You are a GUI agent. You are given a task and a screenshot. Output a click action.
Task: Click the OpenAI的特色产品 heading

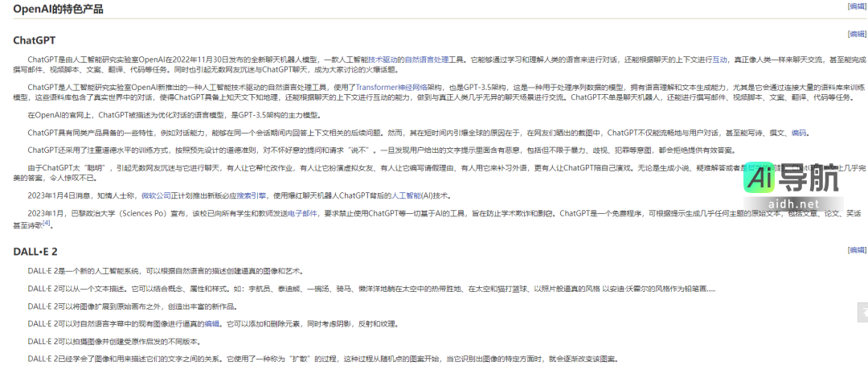58,9
